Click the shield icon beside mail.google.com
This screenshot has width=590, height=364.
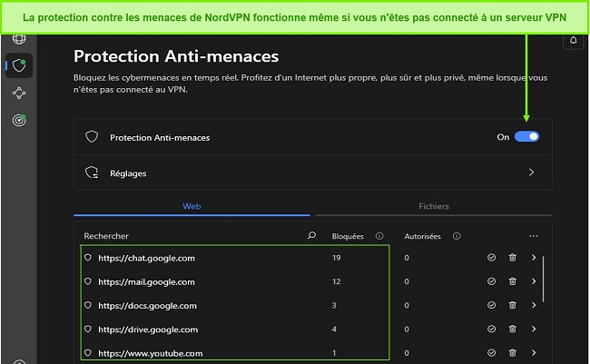88,281
